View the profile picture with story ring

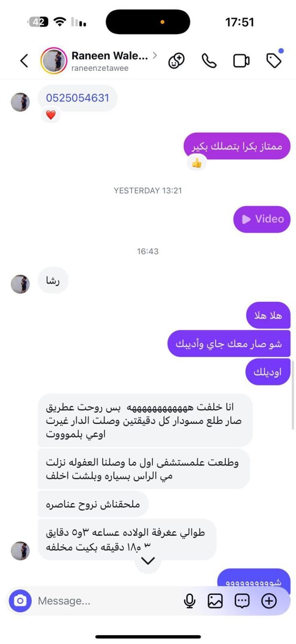click(54, 61)
